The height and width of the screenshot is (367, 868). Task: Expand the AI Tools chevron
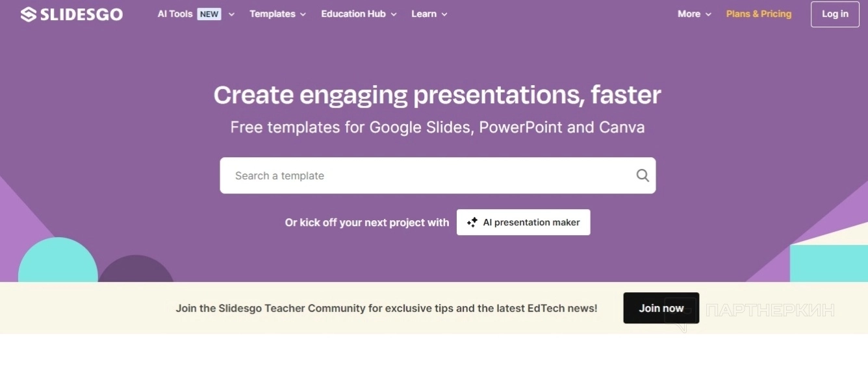pos(231,14)
